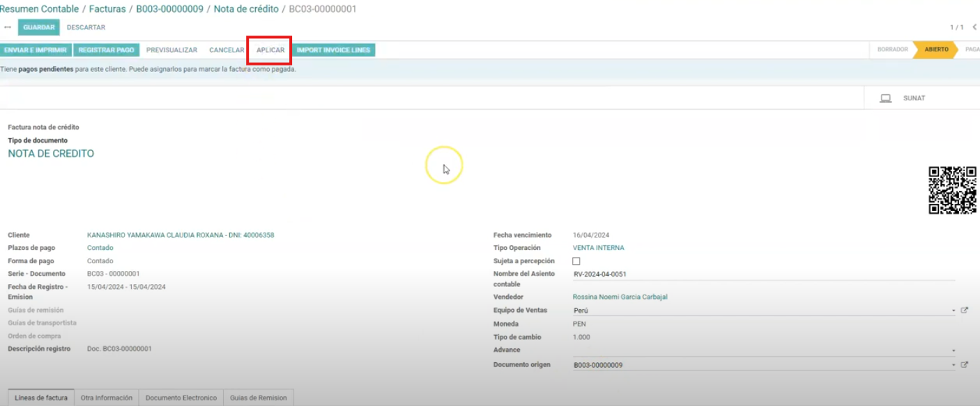Viewport: 980px width, 406px height.
Task: Expand the Equipo de Ventas dropdown
Action: 953,311
